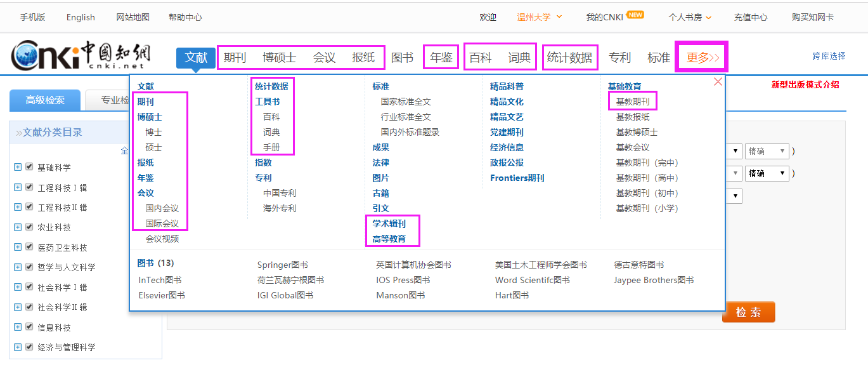Select 基教期刊 under 基础教育

tap(633, 101)
